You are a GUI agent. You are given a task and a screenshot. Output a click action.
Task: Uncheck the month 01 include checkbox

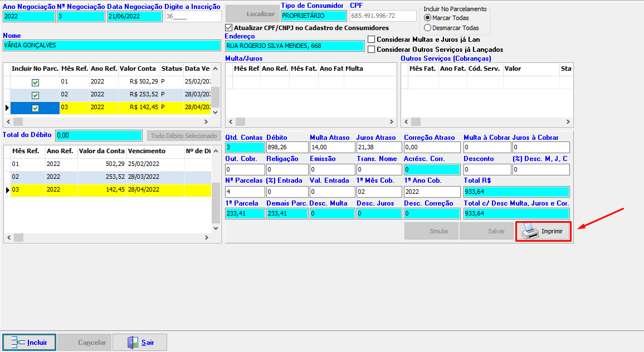pyautogui.click(x=35, y=82)
